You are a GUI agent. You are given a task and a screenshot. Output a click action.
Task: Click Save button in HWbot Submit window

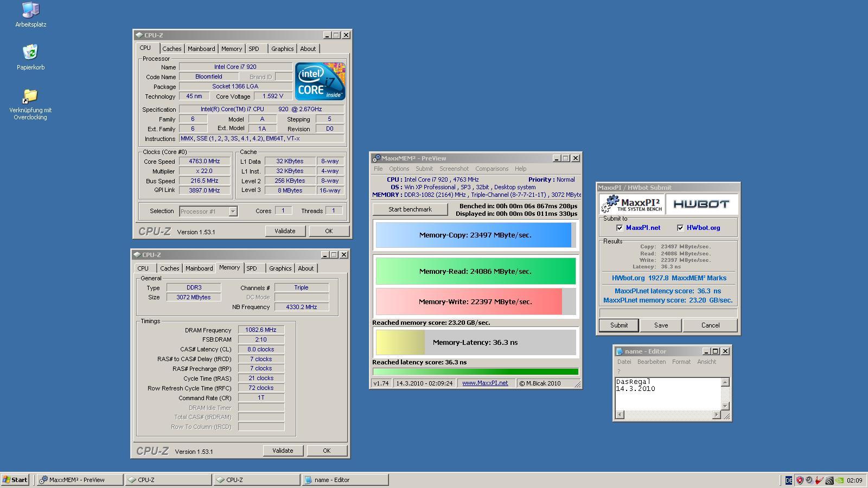pos(661,325)
